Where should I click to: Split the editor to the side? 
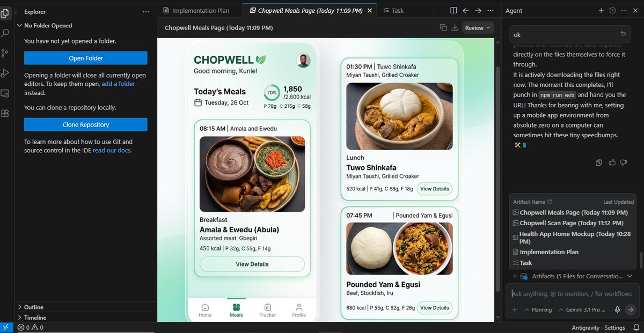point(453,10)
